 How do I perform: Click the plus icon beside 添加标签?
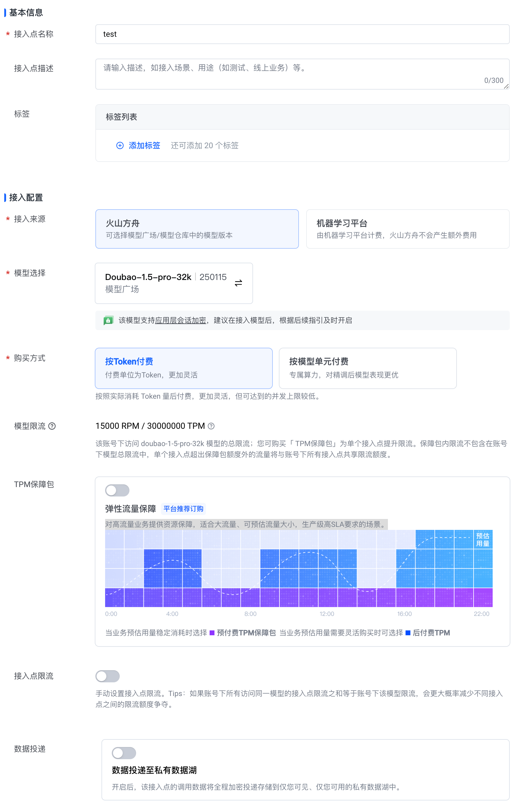120,146
